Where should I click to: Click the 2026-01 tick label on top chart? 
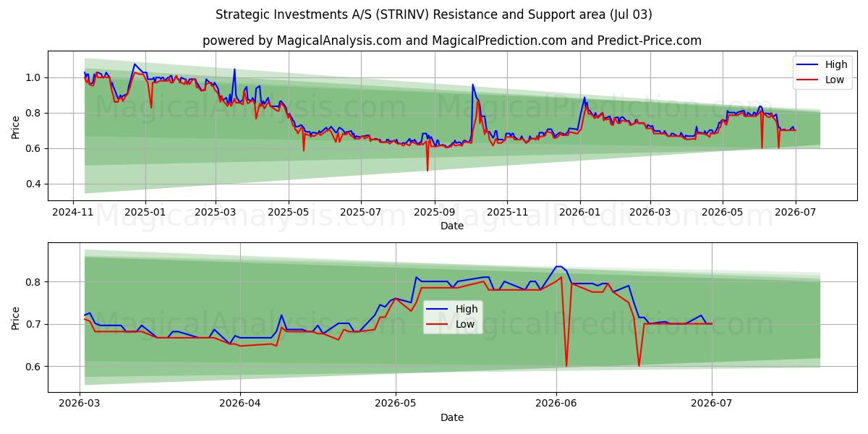579,213
